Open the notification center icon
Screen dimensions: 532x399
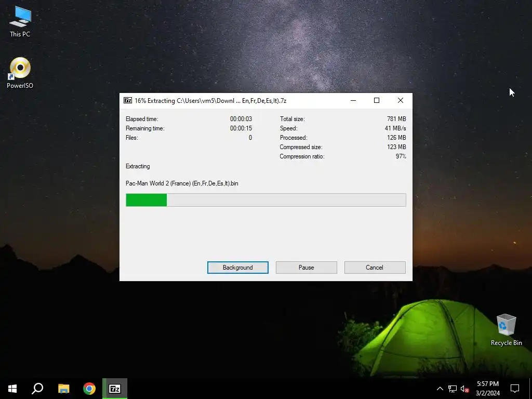[515, 389]
